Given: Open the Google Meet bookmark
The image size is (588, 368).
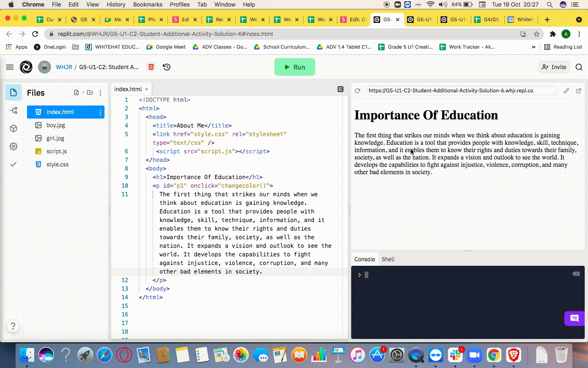Looking at the screenshot, I should coord(166,47).
